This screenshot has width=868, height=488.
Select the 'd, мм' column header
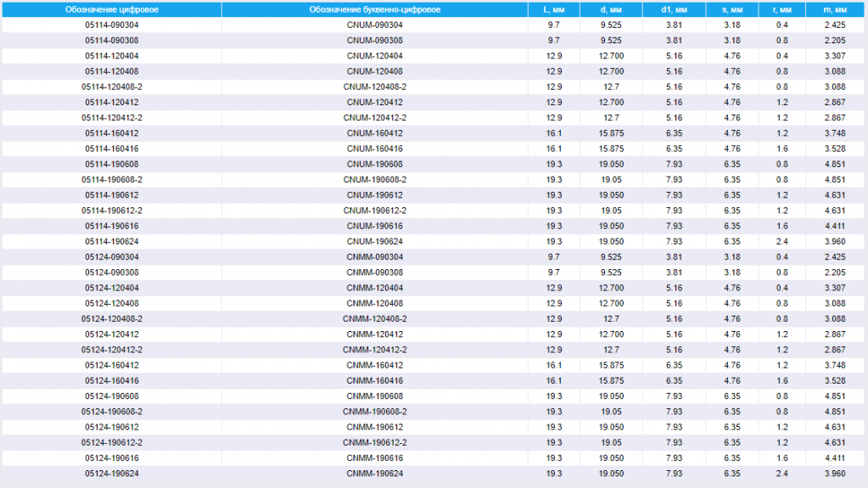[611, 9]
